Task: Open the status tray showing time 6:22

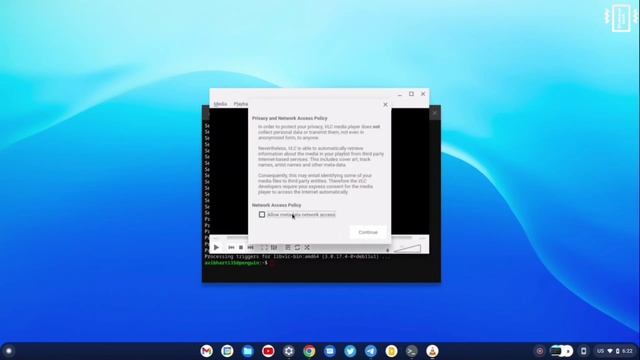Action: (x=615, y=351)
